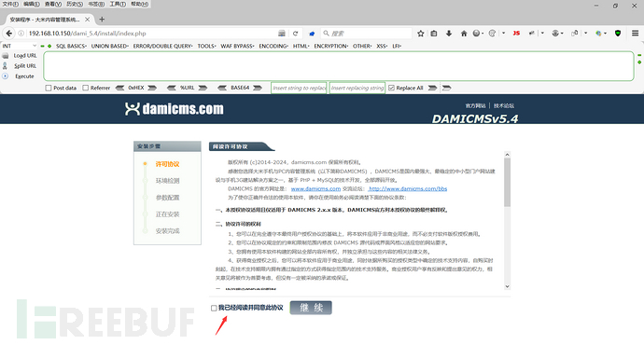Open the 编辑(E) menu
This screenshot has width=644, height=345.
[x=32, y=4]
